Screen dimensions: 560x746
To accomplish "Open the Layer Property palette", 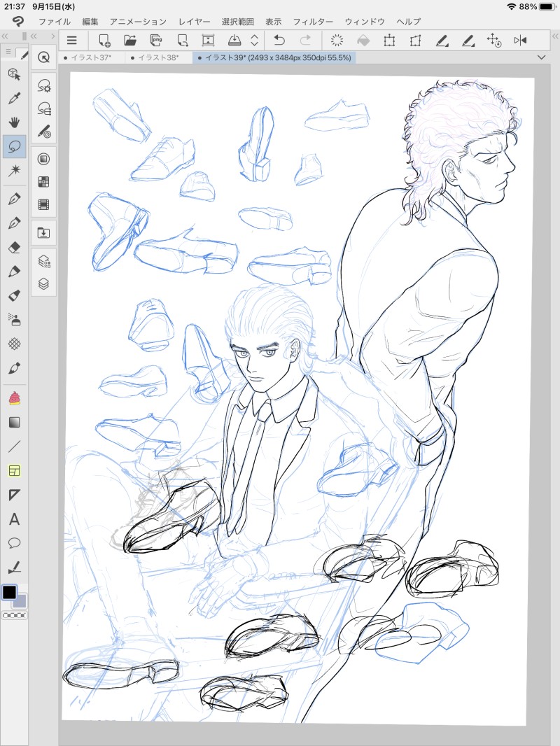I will coord(44,261).
